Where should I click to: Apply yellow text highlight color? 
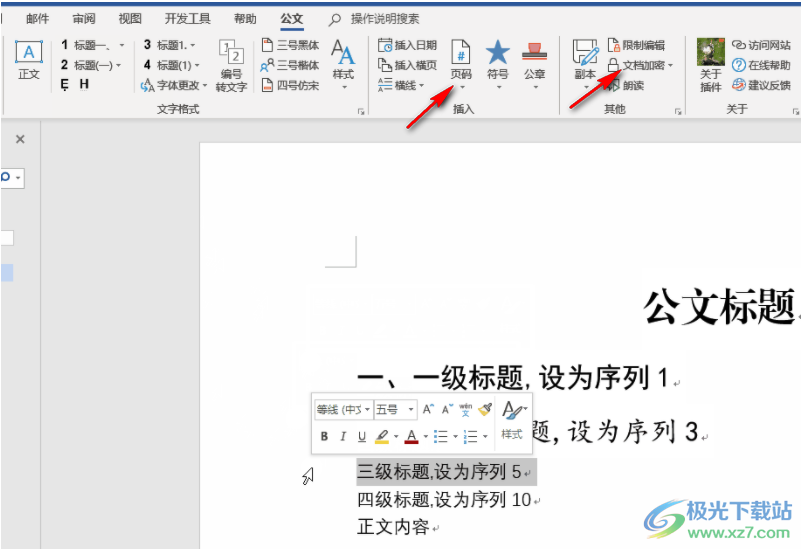pyautogui.click(x=383, y=436)
